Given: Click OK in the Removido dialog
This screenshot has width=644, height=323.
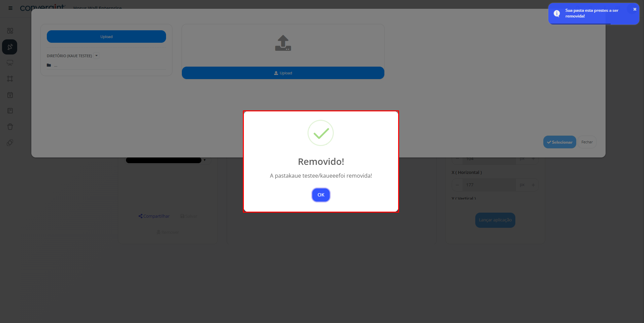Looking at the screenshot, I should [x=321, y=195].
